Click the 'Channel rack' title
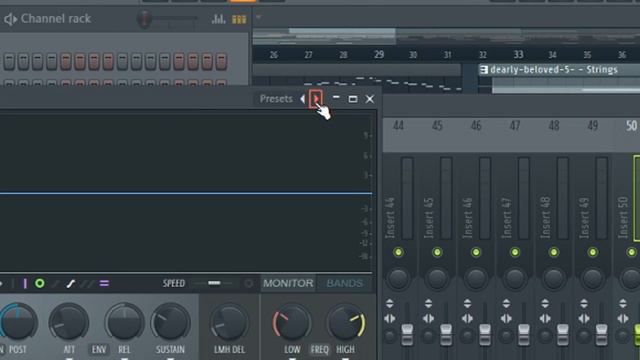 pyautogui.click(x=56, y=19)
